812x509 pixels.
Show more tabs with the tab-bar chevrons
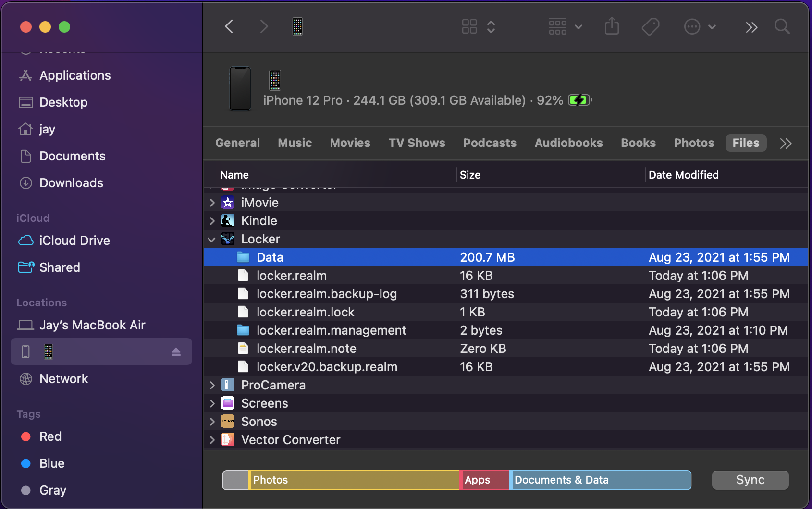(786, 144)
